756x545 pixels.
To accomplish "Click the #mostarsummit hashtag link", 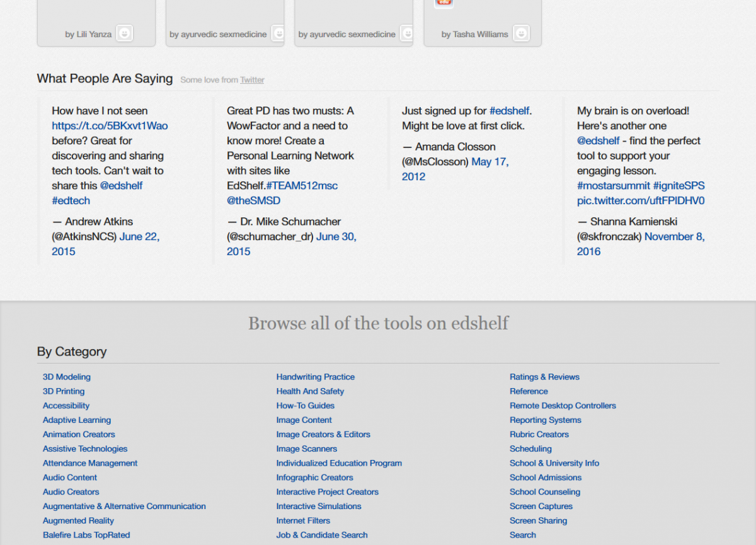I will click(613, 186).
